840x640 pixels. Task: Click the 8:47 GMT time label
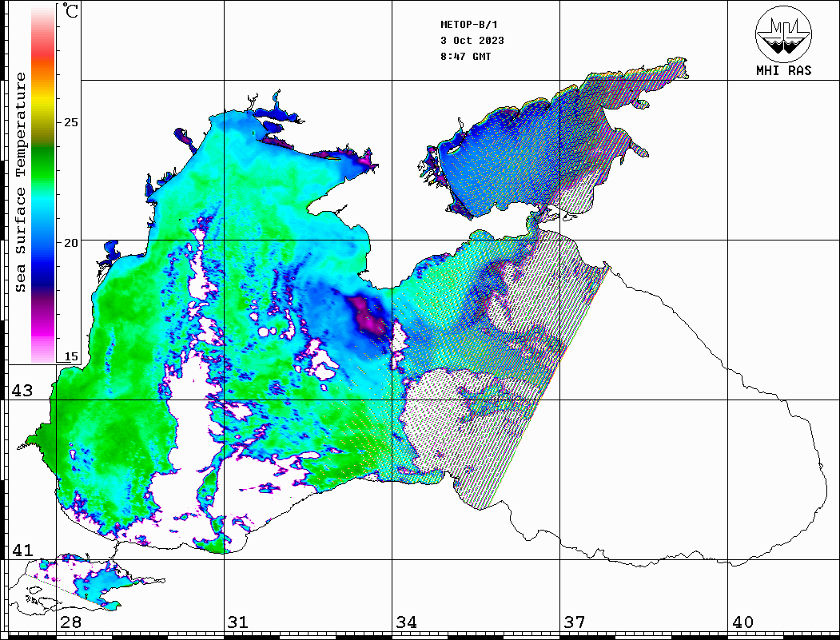465,56
